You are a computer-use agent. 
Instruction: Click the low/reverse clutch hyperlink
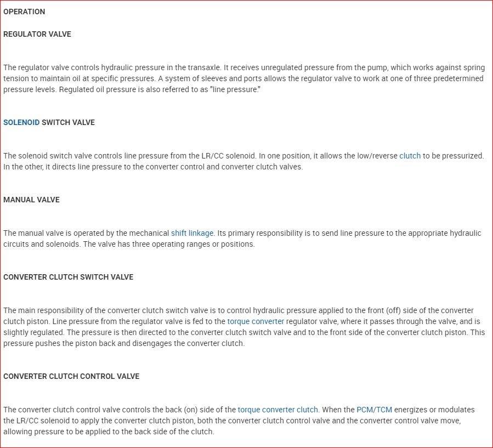410,156
